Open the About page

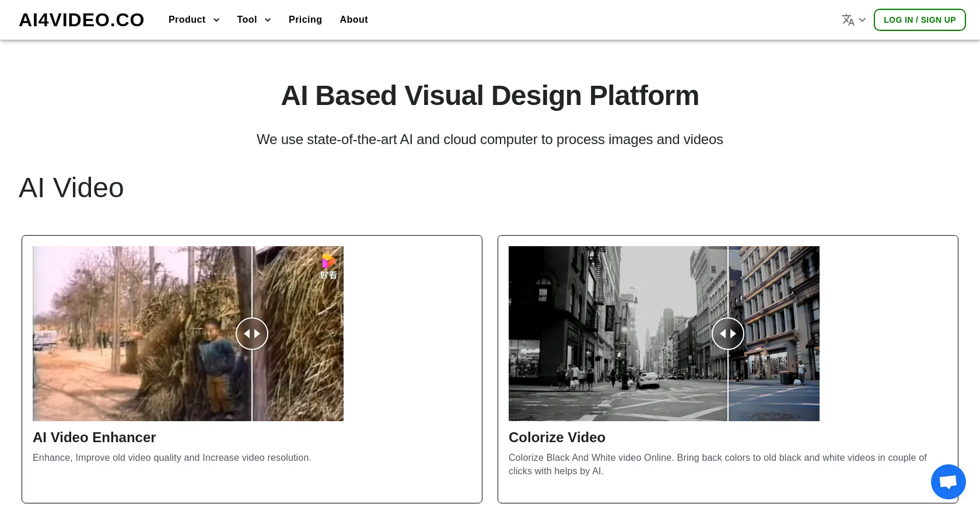[x=353, y=20]
